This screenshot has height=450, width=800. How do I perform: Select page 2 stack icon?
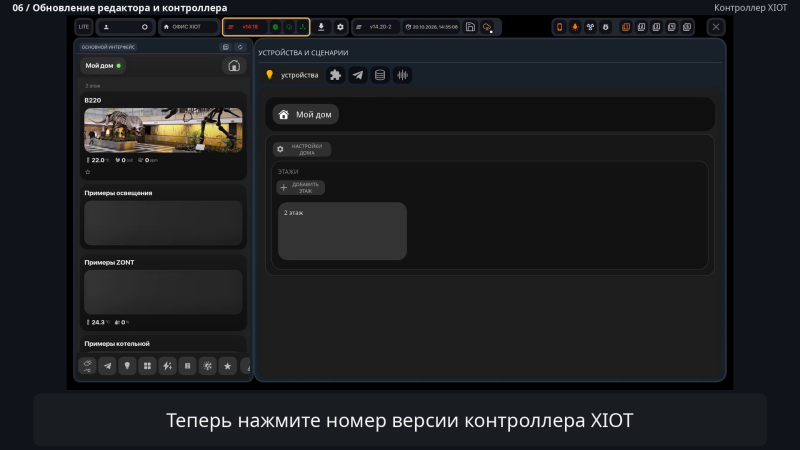pyautogui.click(x=641, y=27)
